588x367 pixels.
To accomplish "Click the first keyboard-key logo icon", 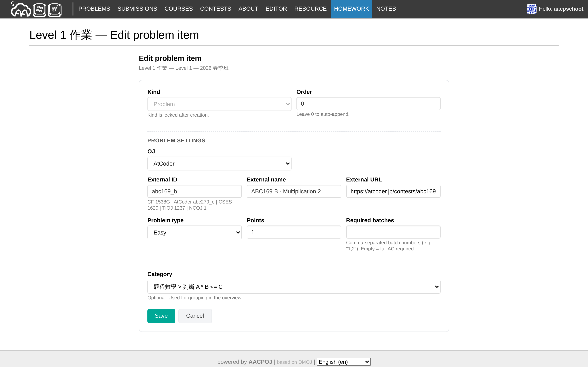I will 39,10.
